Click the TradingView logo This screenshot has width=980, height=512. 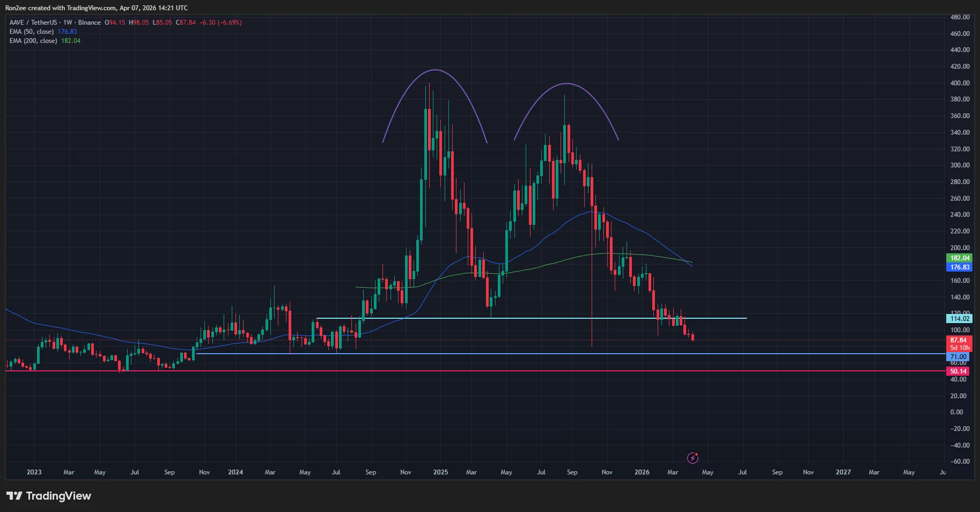click(48, 496)
